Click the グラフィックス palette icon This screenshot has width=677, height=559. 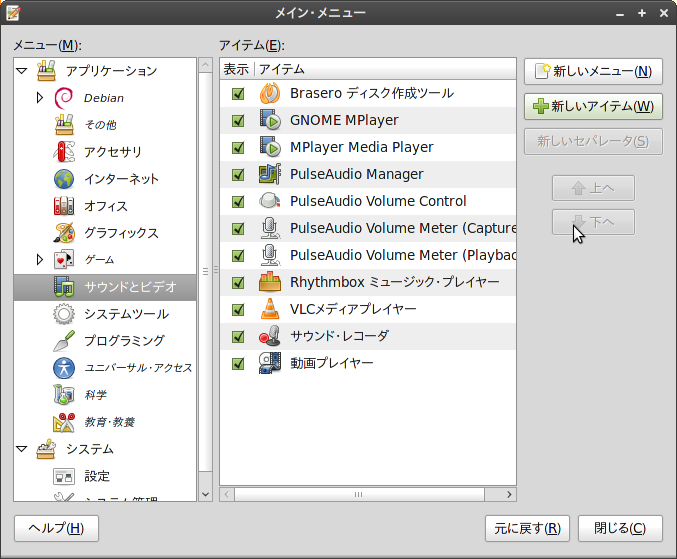(64, 233)
